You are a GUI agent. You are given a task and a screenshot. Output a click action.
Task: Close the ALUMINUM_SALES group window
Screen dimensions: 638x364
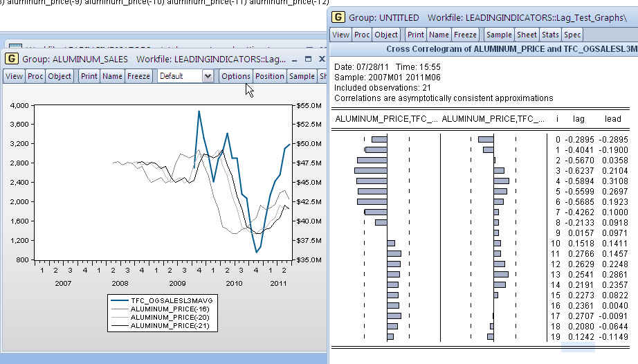322,59
